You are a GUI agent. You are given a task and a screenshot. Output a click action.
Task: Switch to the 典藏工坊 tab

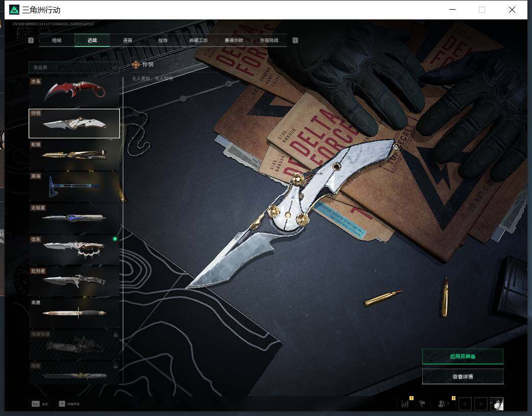[x=199, y=40]
